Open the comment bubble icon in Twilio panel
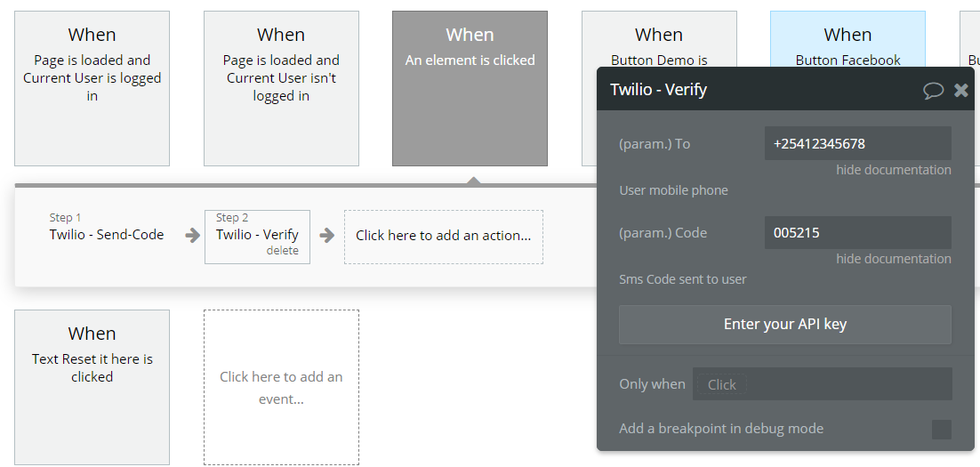This screenshot has height=467, width=980. (x=933, y=90)
